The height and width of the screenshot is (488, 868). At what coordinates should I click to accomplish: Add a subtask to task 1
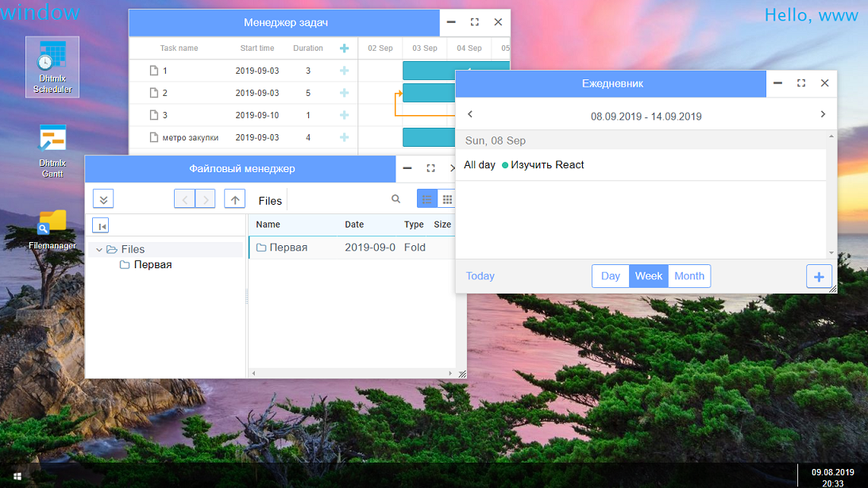tap(345, 71)
